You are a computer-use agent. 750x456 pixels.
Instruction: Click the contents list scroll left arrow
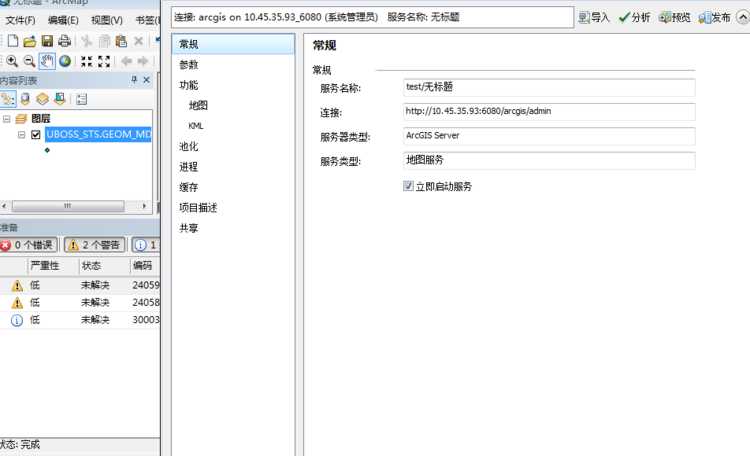[4, 206]
